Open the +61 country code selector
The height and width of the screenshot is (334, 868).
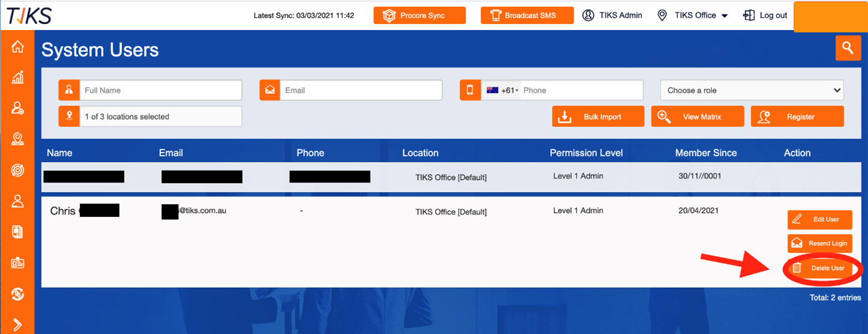click(x=502, y=90)
